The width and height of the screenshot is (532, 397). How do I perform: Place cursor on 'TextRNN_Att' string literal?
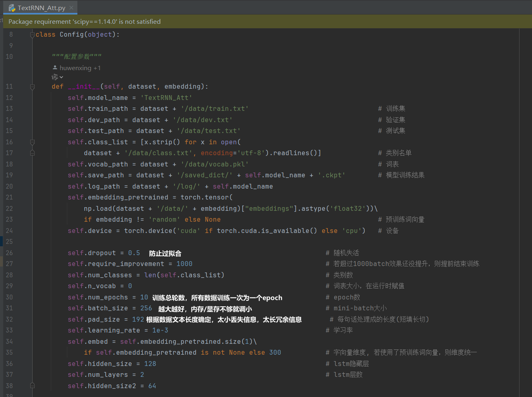[x=166, y=98]
